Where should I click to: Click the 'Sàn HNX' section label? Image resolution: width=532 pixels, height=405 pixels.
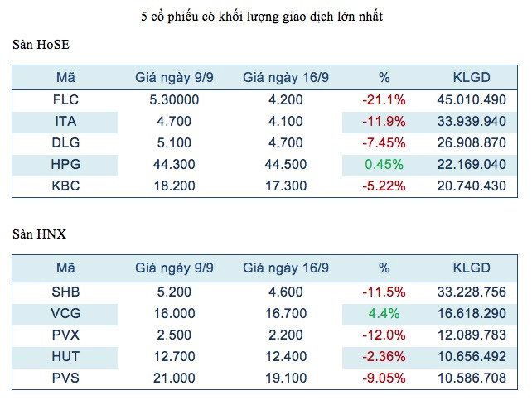(x=39, y=235)
